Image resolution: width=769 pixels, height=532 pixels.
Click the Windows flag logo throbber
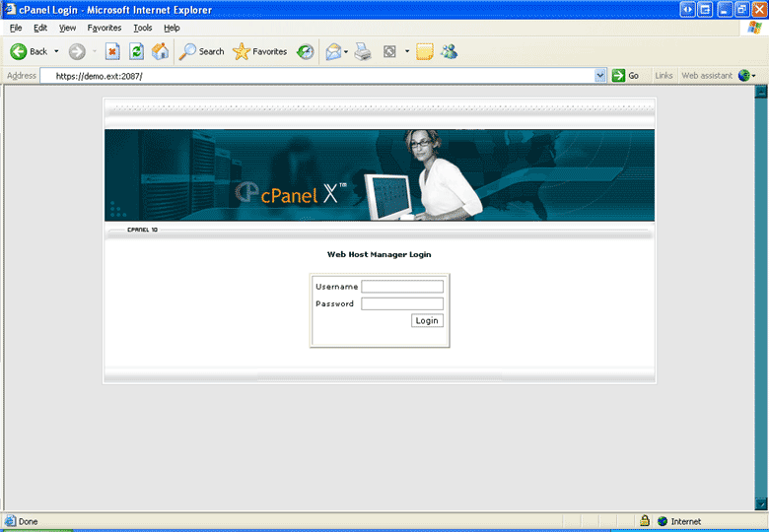pyautogui.click(x=755, y=28)
